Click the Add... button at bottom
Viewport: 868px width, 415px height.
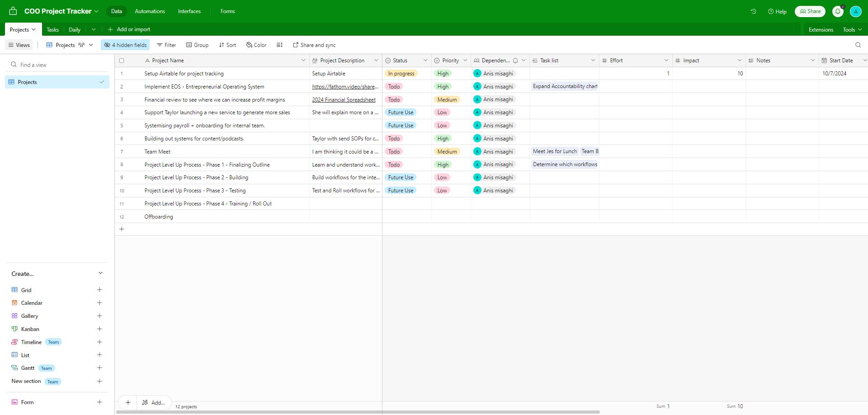(x=154, y=402)
